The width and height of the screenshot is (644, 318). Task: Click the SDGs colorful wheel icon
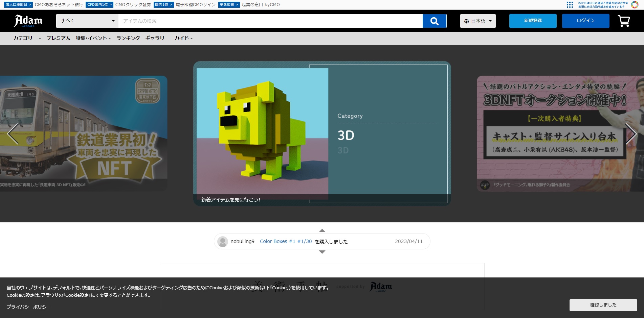tap(635, 5)
